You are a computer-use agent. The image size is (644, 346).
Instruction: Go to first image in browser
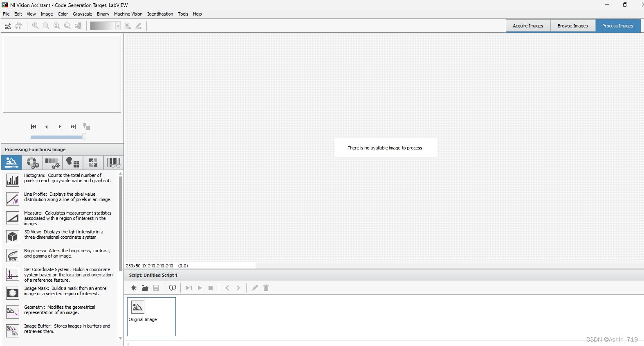(x=34, y=127)
